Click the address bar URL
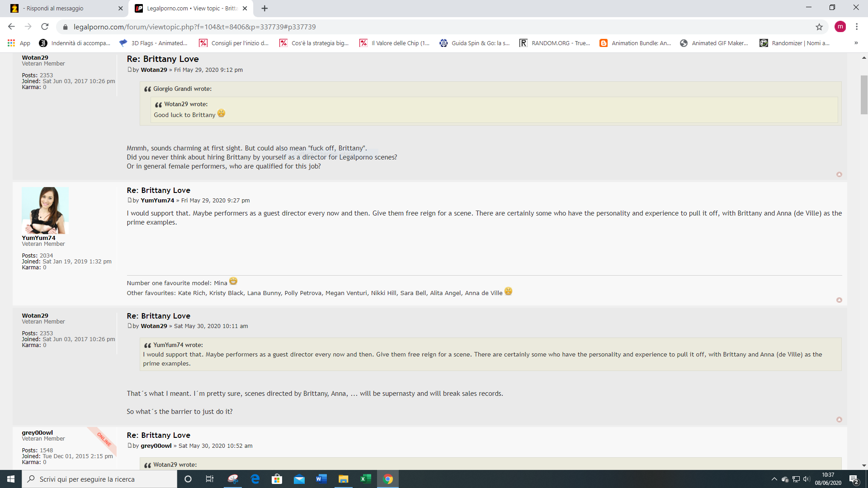868x488 pixels. pos(194,27)
